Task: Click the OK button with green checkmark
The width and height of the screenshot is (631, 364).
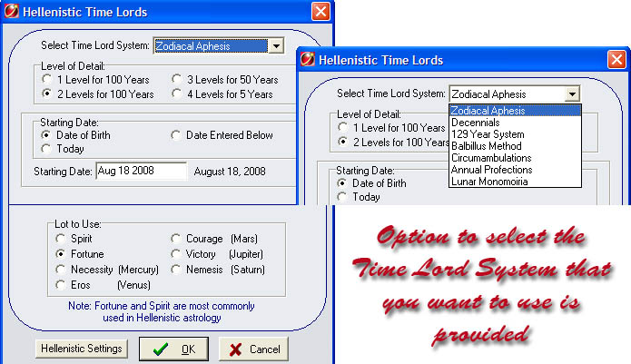Action: [x=173, y=349]
